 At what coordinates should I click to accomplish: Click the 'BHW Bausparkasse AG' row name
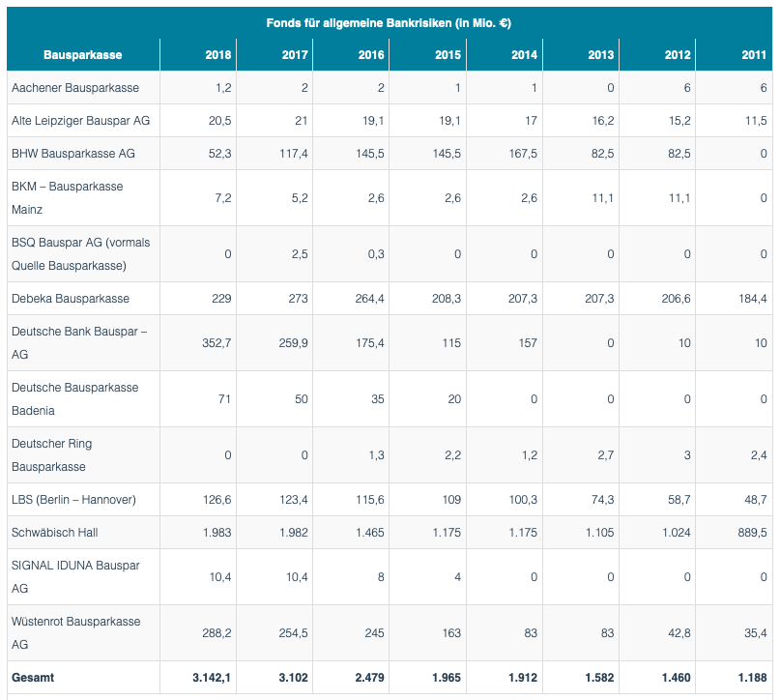(x=73, y=153)
